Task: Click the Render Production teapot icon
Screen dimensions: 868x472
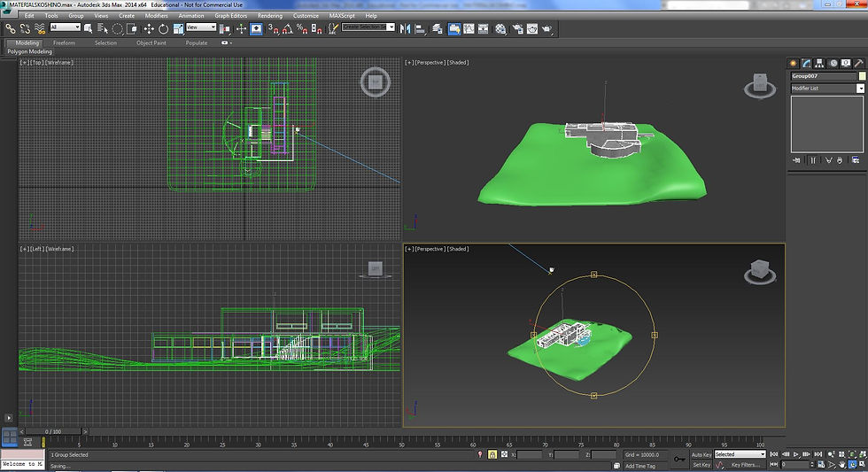Action: click(x=547, y=28)
